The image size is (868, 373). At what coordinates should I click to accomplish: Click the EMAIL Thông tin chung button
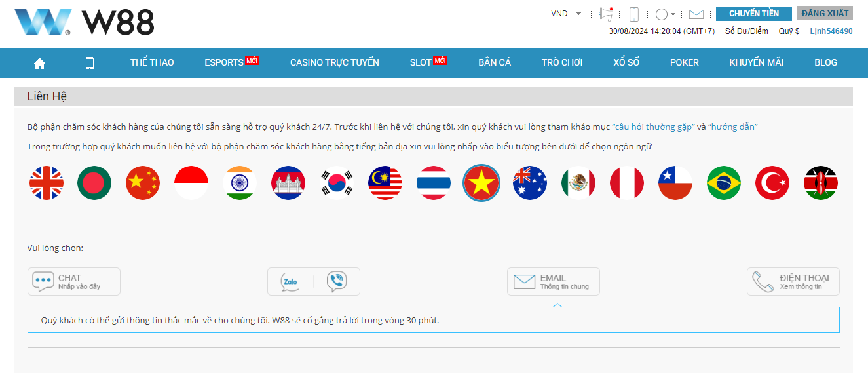tap(554, 282)
